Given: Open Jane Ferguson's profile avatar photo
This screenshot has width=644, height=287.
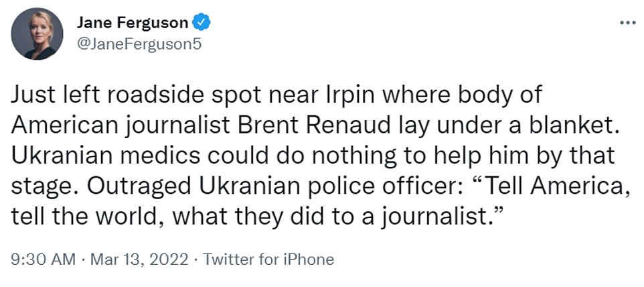Looking at the screenshot, I should click(37, 34).
